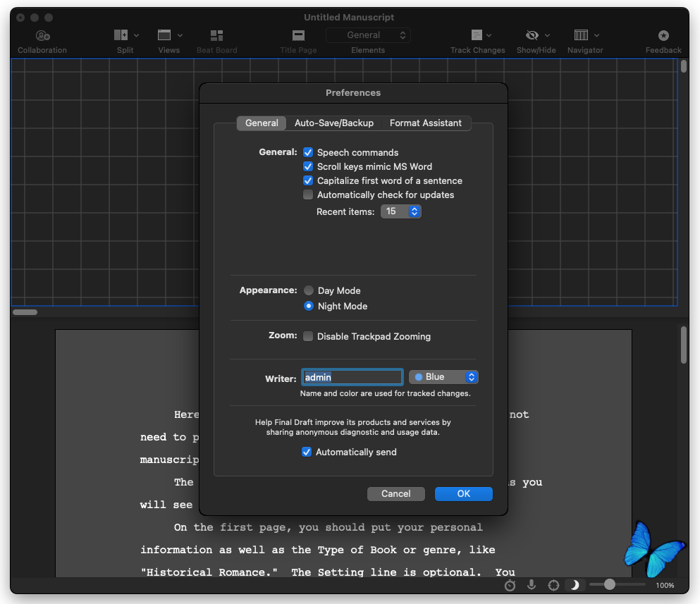Click the focus target icon in status bar

point(553,585)
